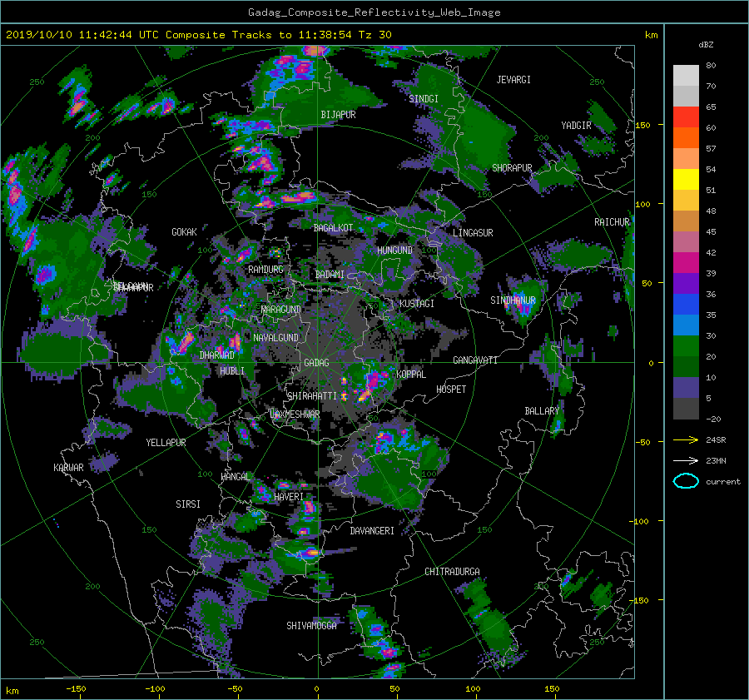749x700 pixels.
Task: Click the -150 value on bottom axis
Action: point(76,688)
